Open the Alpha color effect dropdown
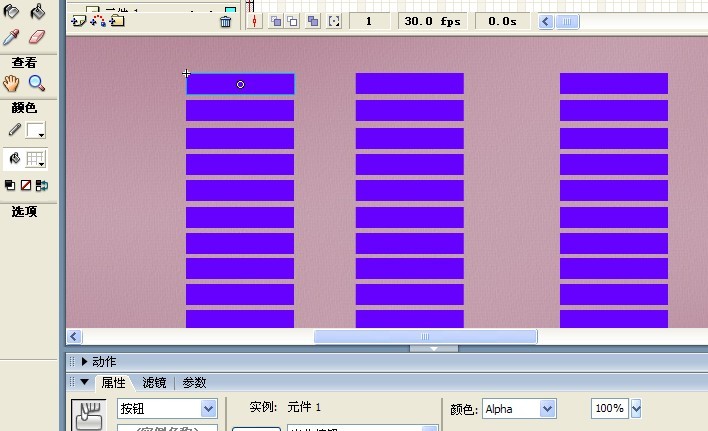Viewport: 708px width, 431px height. tap(547, 408)
